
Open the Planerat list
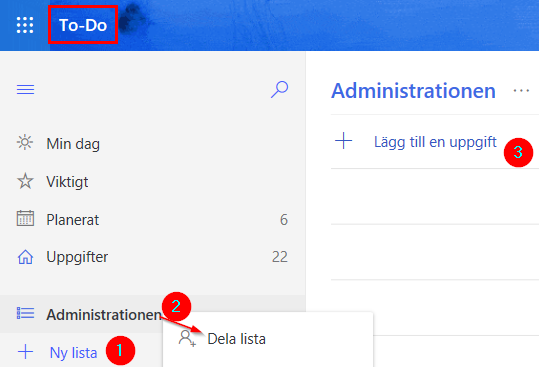[153, 219]
